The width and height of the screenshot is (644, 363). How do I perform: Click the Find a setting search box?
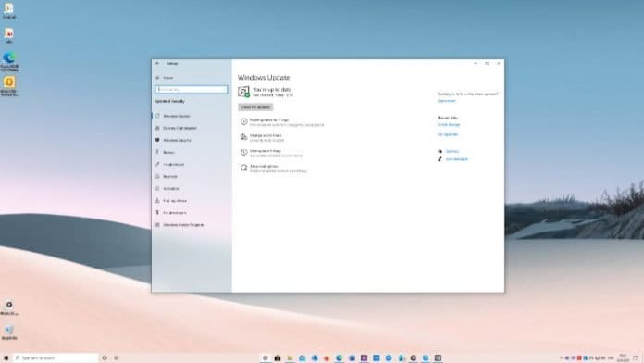pyautogui.click(x=192, y=89)
